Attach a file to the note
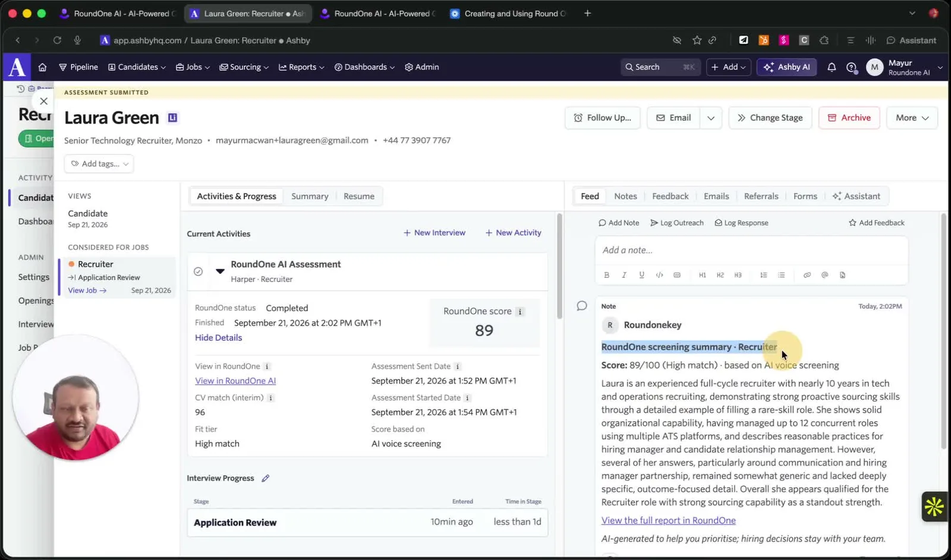This screenshot has width=951, height=560. coord(843,275)
